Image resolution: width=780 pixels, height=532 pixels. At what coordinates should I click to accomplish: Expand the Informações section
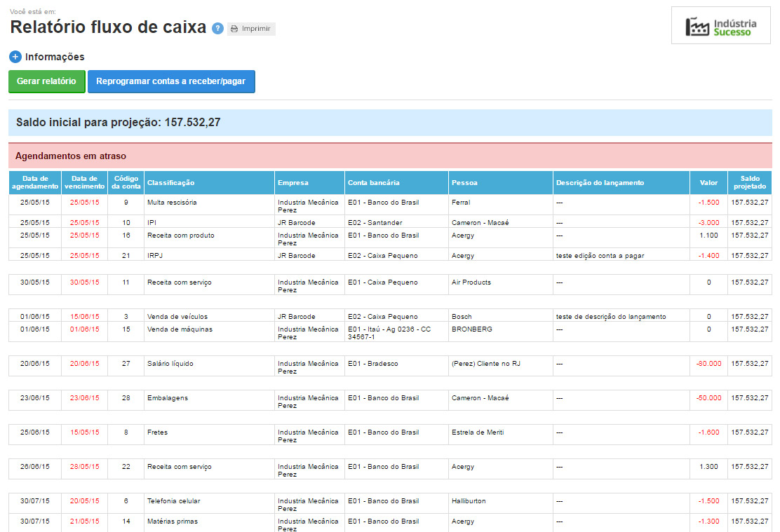15,57
